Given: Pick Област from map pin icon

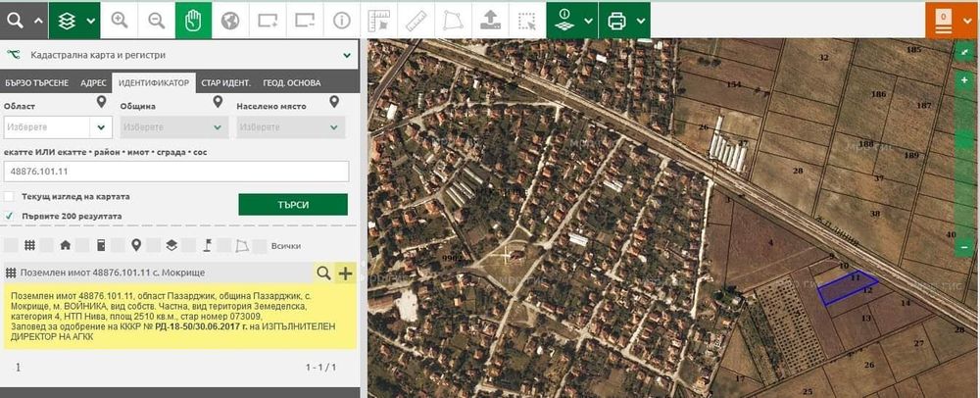Looking at the screenshot, I should [x=101, y=101].
